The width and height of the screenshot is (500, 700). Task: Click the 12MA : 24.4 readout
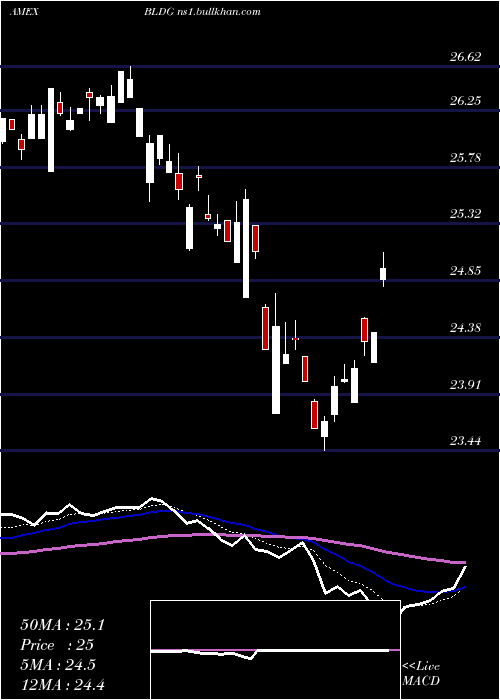pos(62,684)
